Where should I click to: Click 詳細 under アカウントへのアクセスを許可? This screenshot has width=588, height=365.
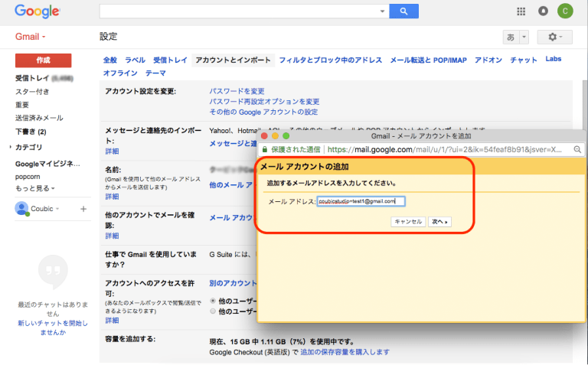pyautogui.click(x=112, y=321)
